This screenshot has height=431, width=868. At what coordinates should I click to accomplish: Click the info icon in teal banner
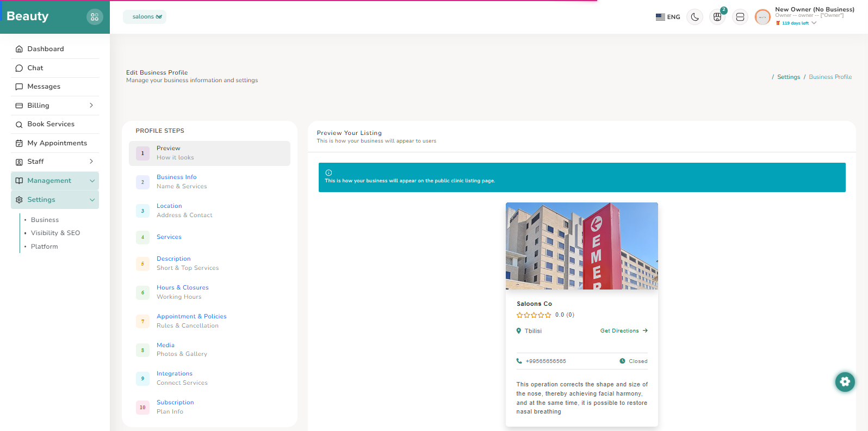(328, 173)
